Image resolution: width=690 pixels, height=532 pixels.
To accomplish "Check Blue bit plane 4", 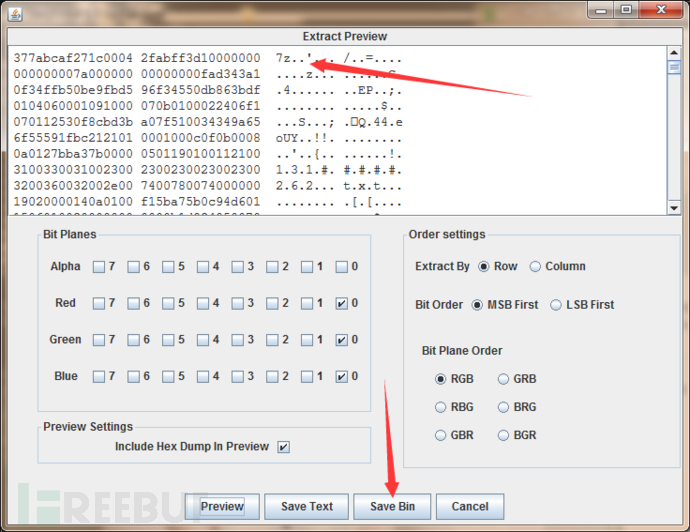I will pyautogui.click(x=203, y=376).
